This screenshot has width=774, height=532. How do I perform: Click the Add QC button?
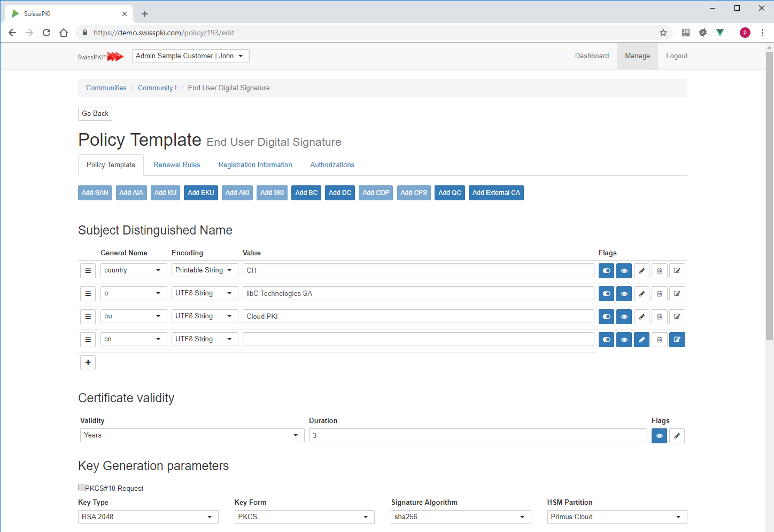(x=450, y=193)
